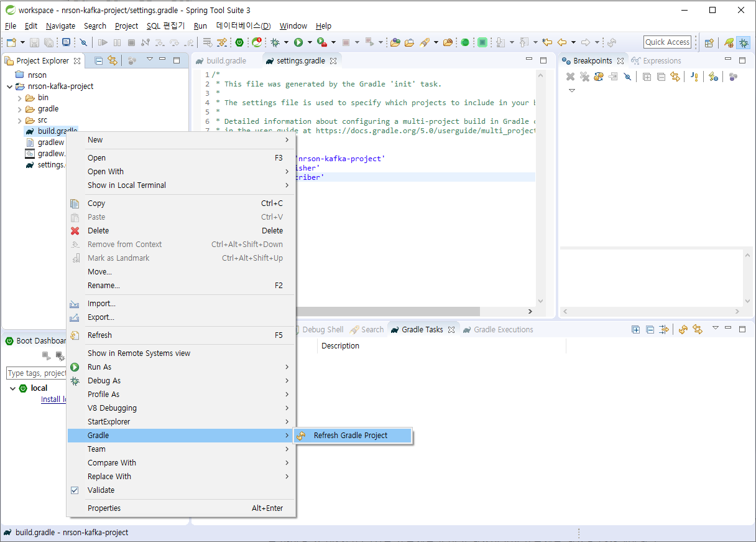Screen dimensions: 756x542
Task: Select Refresh Gradle Project from submenu
Action: point(352,436)
